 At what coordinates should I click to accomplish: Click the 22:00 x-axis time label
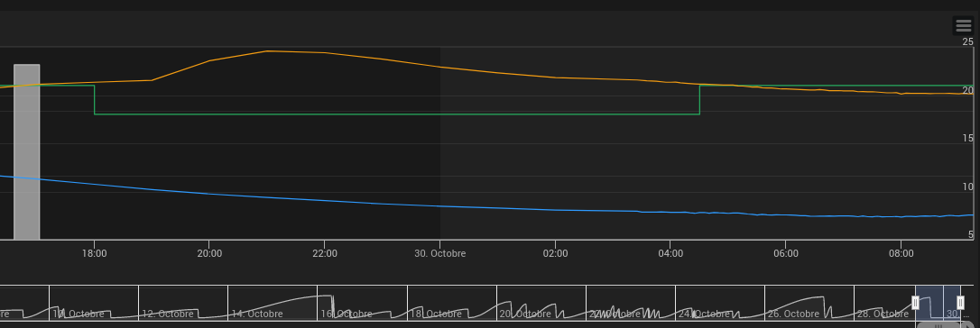[x=324, y=254]
